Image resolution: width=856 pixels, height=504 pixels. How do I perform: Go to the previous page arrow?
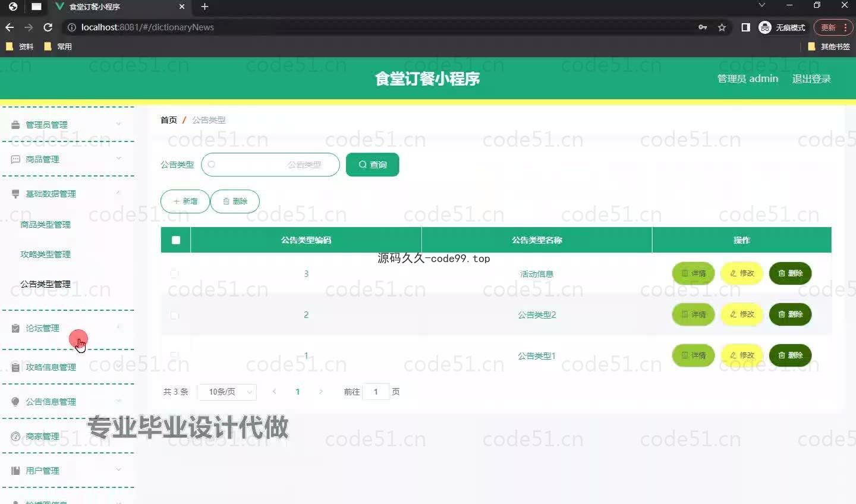(274, 392)
